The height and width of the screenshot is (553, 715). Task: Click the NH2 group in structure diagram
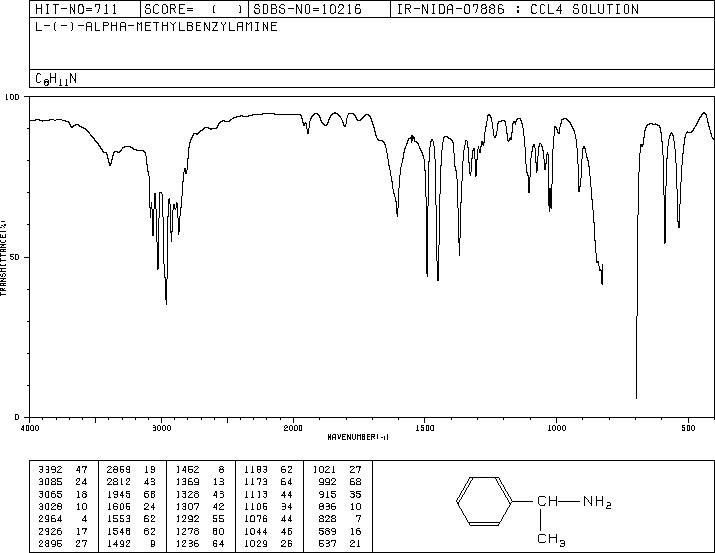(597, 502)
